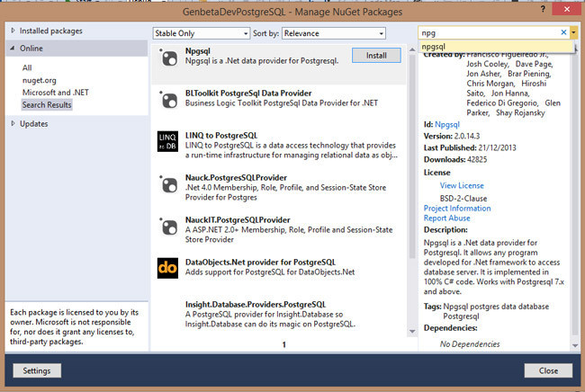Open the search history dropdown arrow
This screenshot has height=392, width=585.
[x=574, y=32]
